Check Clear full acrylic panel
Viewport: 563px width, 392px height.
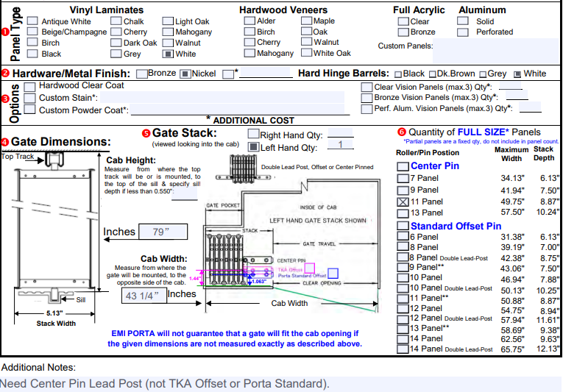click(x=403, y=21)
